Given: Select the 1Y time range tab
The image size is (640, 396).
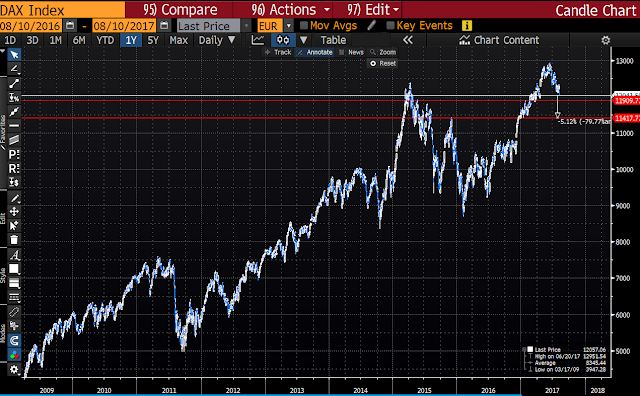Looking at the screenshot, I should tap(131, 40).
